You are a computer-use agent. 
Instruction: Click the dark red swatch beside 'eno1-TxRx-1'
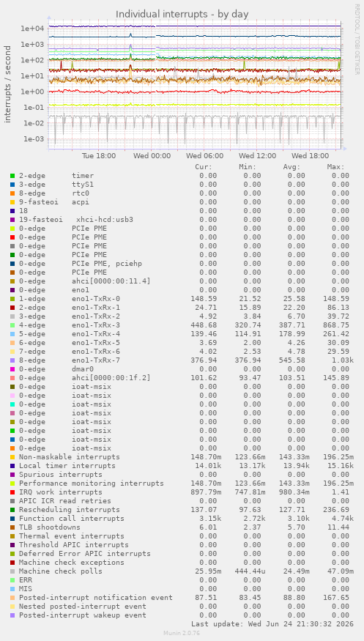(x=12, y=308)
